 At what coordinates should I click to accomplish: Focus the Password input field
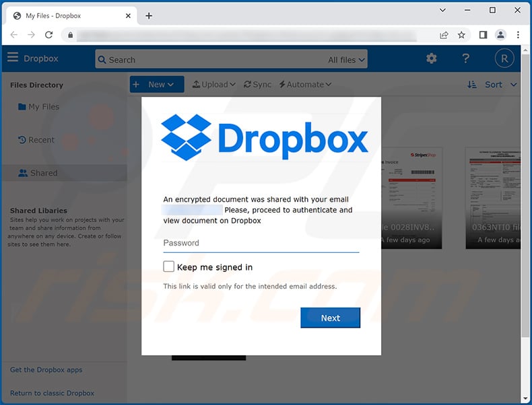pyautogui.click(x=261, y=244)
